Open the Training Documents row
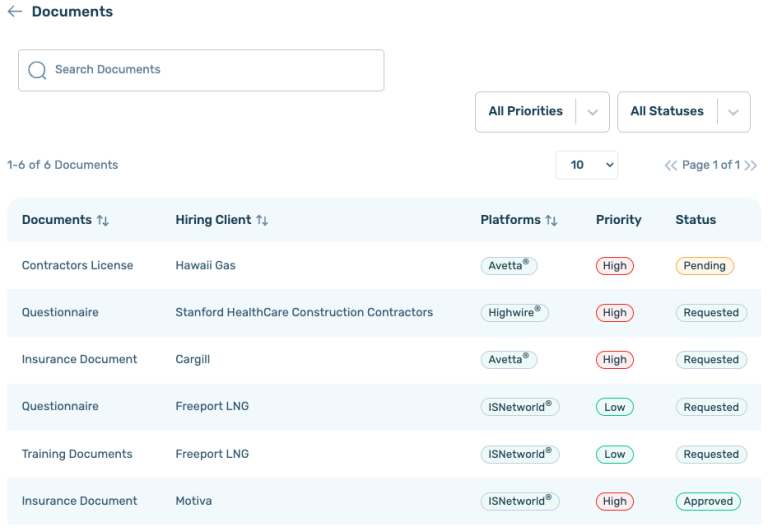This screenshot has width=768, height=532. [x=77, y=454]
